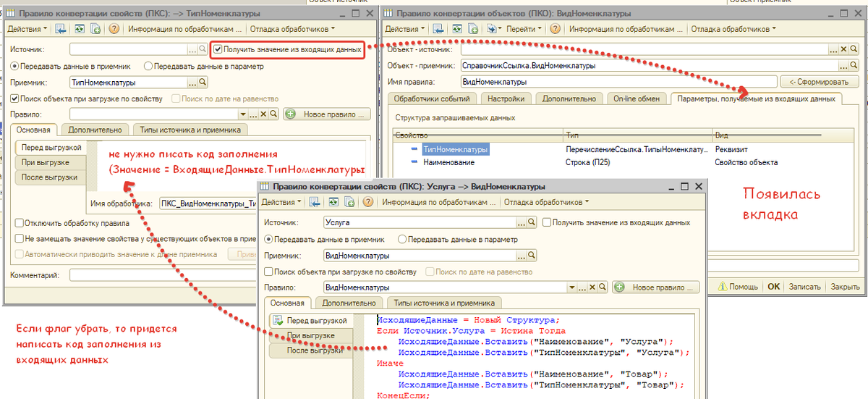
Task: Check Отключить обработку правила
Action: [x=19, y=223]
